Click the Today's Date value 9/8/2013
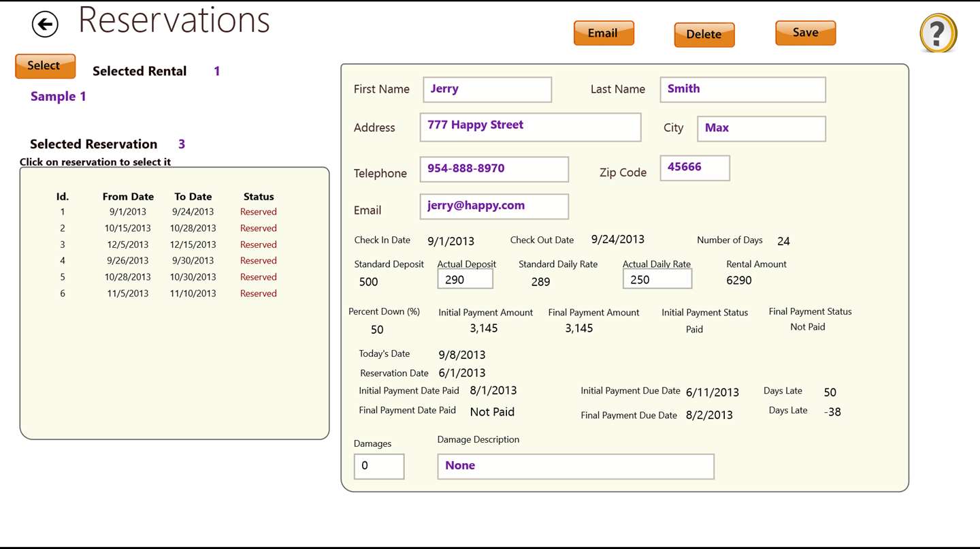This screenshot has width=980, height=549. point(462,355)
